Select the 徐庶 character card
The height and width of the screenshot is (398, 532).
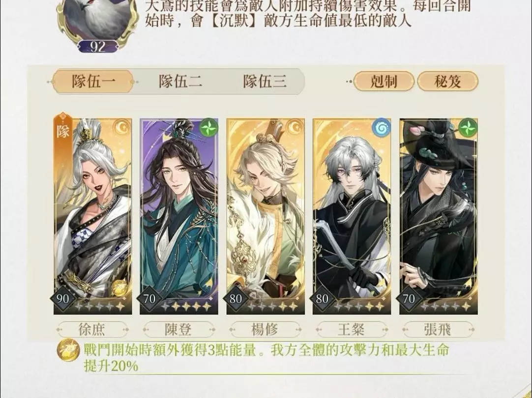point(92,216)
